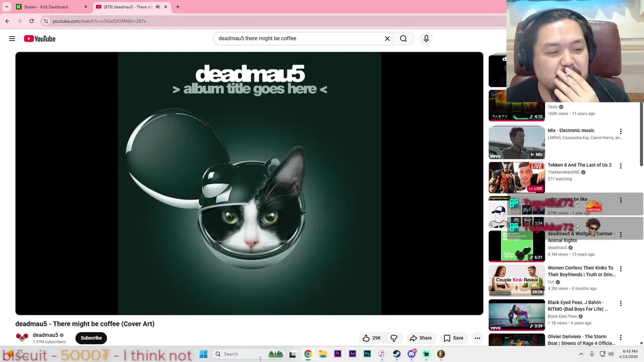Open the deadmau5 channel name link
Image resolution: width=644 pixels, height=362 pixels.
(45, 335)
